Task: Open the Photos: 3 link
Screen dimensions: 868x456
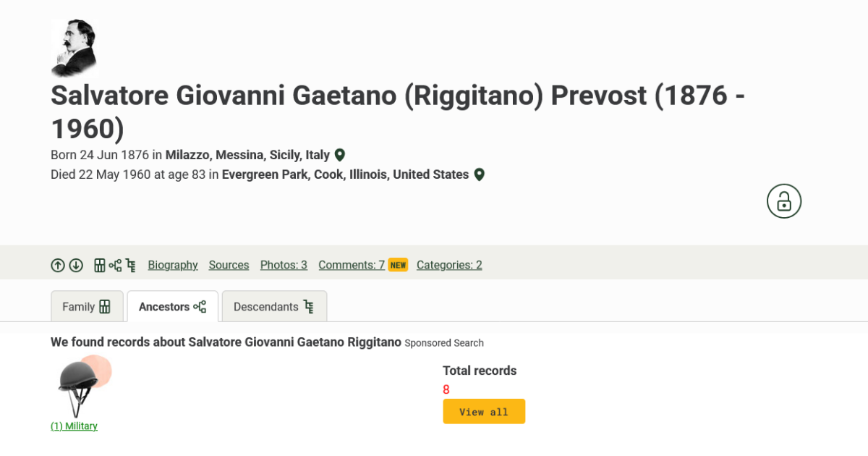Action: (x=284, y=265)
